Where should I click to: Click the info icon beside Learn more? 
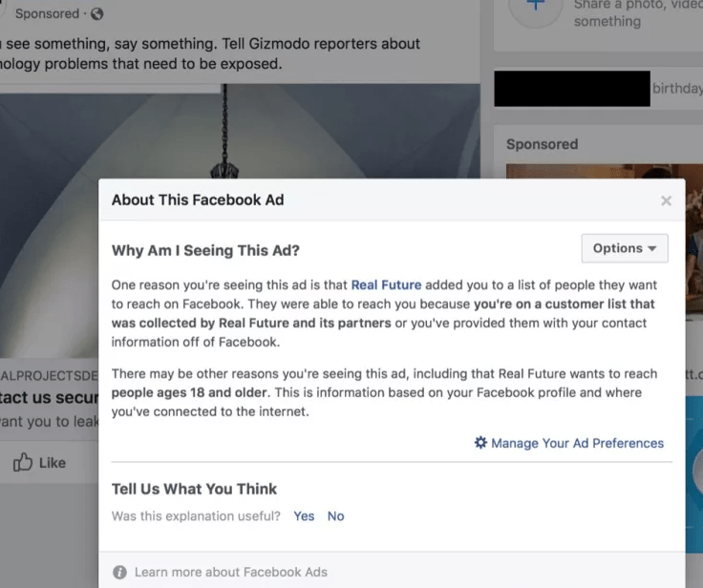(119, 573)
